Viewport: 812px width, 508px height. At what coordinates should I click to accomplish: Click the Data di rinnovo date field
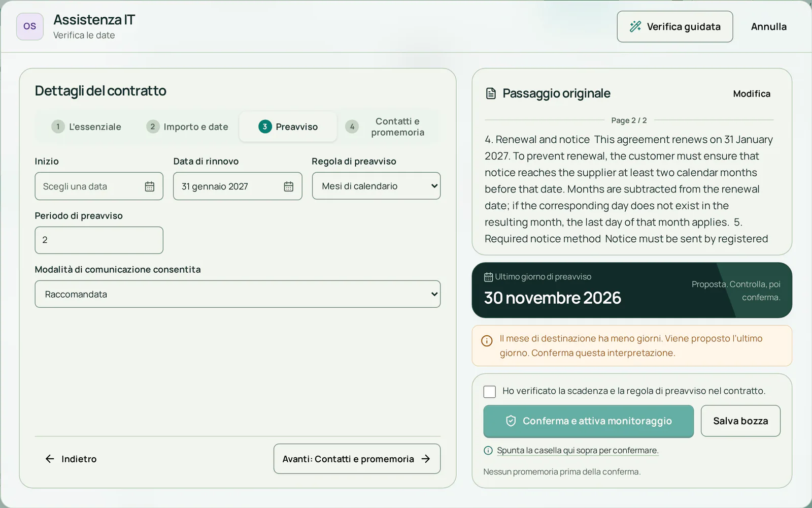[238, 186]
